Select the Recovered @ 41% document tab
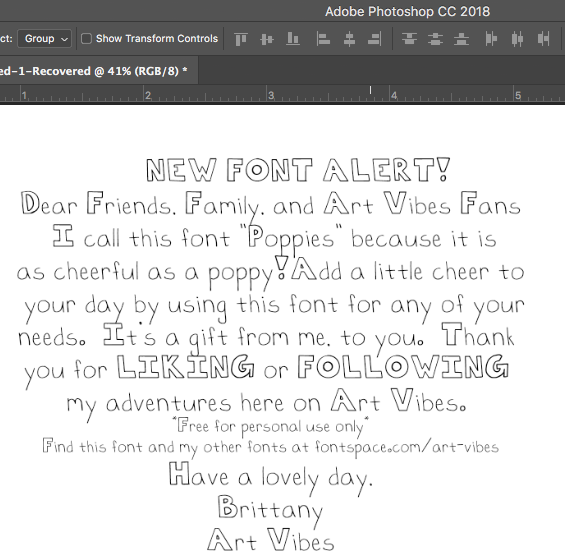This screenshot has width=565, height=552. [x=94, y=71]
